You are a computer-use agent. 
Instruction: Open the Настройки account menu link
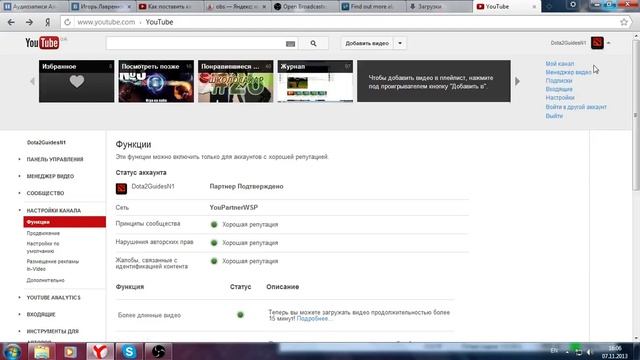560,98
